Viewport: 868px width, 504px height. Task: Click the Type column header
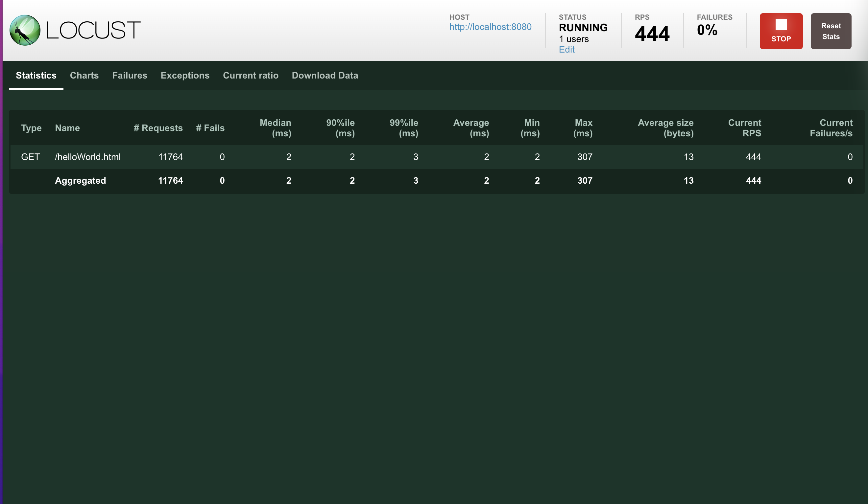point(31,128)
